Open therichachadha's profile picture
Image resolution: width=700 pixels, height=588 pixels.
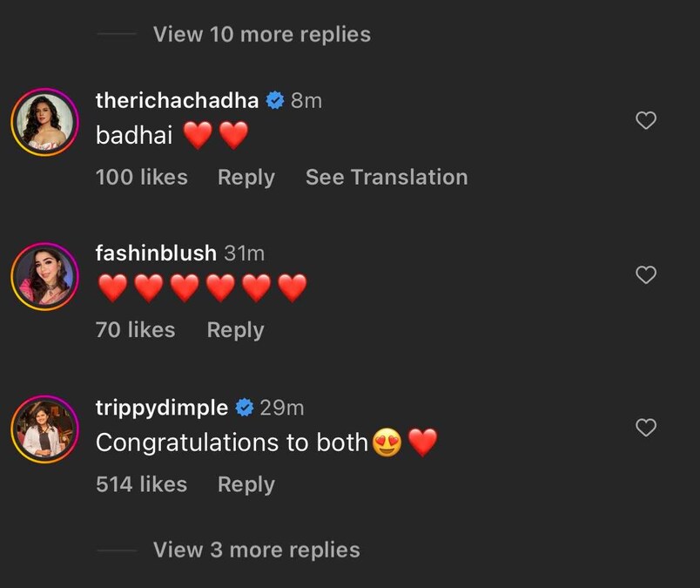tap(44, 122)
